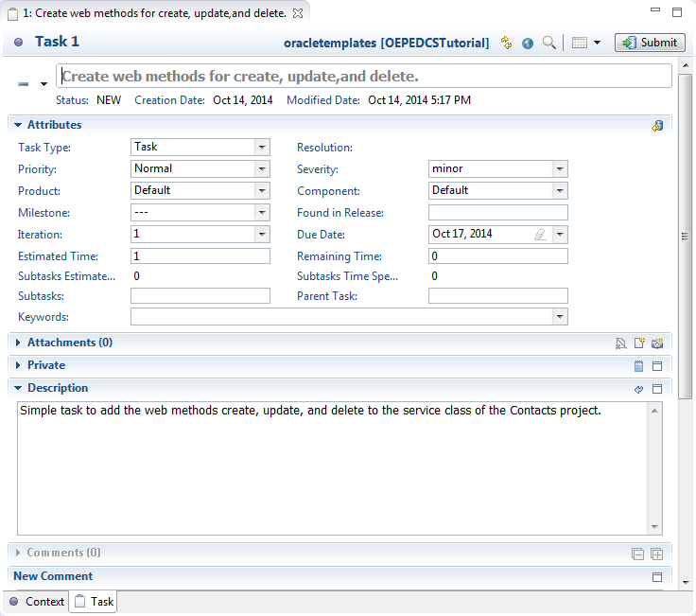Click the notes icon in Private header
Image resolution: width=696 pixels, height=616 pixels.
638,366
